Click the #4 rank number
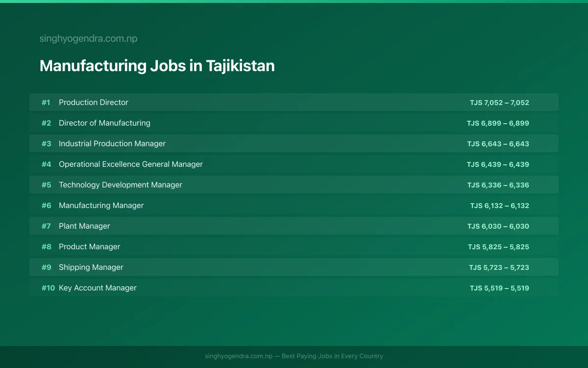The height and width of the screenshot is (368, 588). [46, 164]
